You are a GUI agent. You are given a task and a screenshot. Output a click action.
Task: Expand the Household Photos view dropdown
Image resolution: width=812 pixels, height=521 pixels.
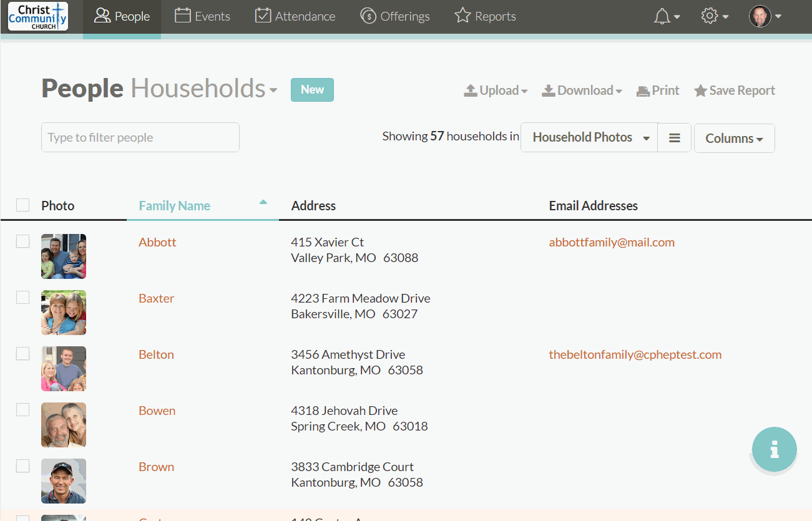[x=589, y=138]
